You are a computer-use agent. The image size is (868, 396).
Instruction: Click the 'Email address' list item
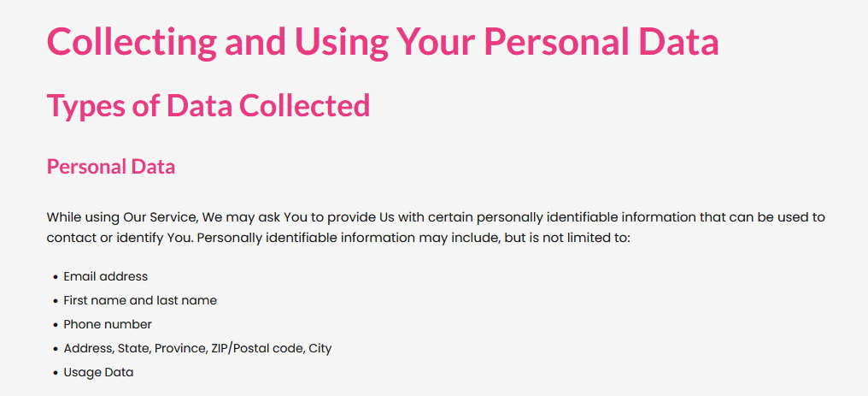106,276
